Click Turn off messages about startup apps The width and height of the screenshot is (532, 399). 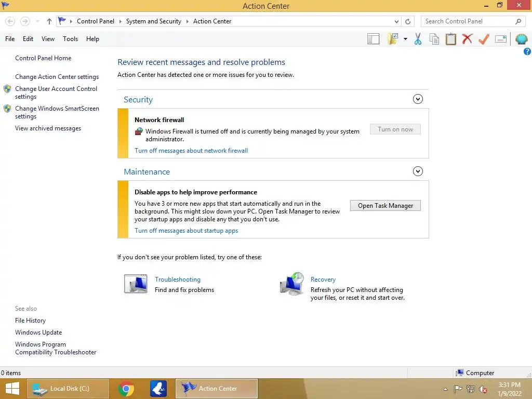[x=187, y=231]
